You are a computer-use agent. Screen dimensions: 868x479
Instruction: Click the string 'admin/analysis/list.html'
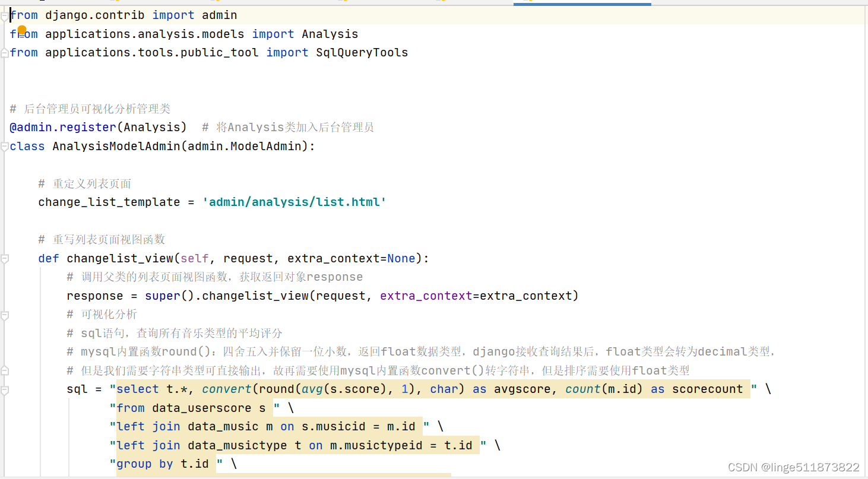click(294, 202)
